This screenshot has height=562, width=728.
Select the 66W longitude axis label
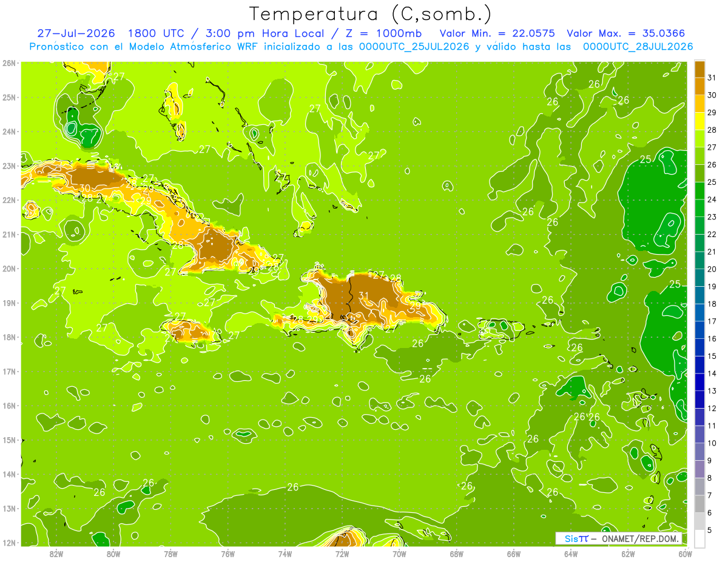(514, 554)
